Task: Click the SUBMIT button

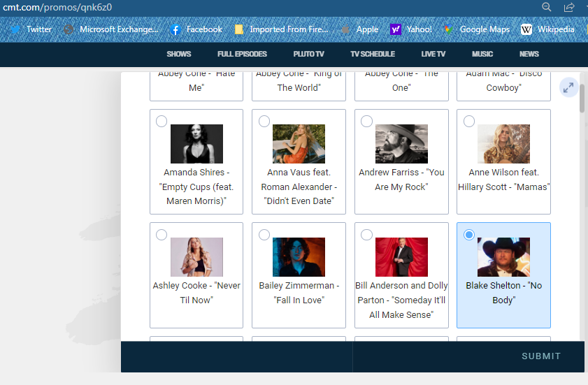Action: click(x=541, y=356)
